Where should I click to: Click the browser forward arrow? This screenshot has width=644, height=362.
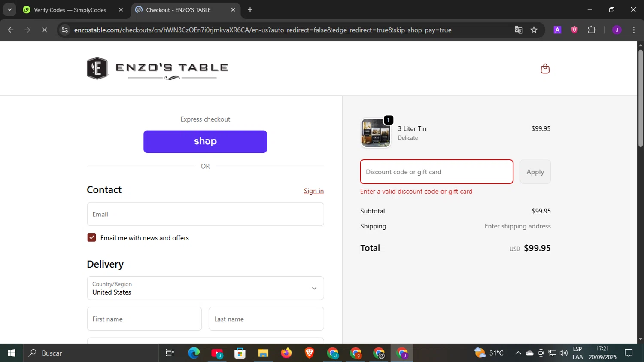27,30
